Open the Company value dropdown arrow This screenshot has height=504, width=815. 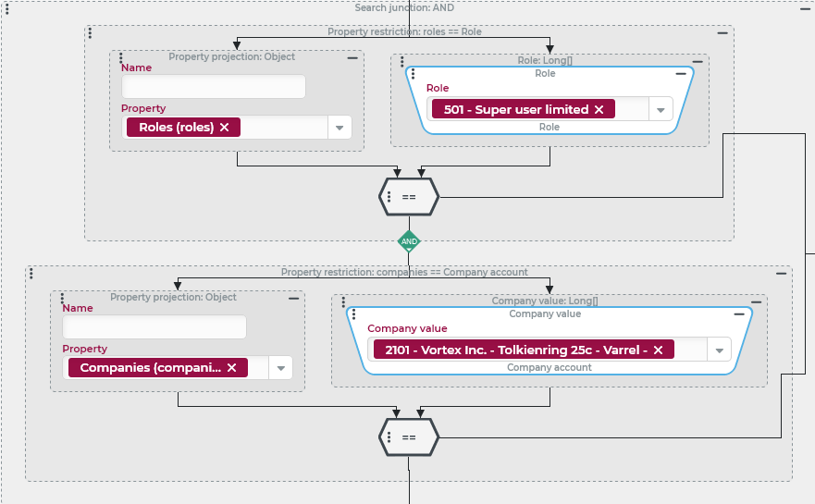click(x=720, y=350)
